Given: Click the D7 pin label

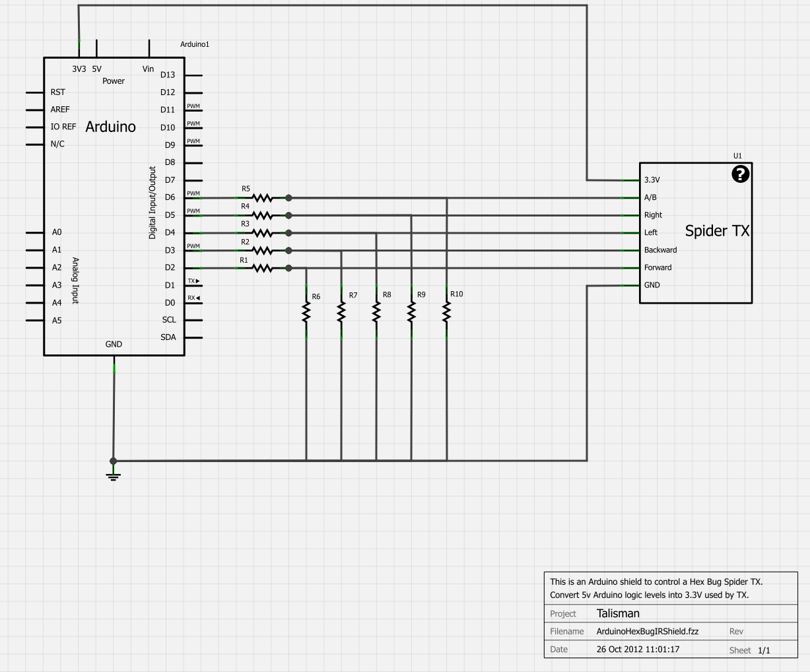Looking at the screenshot, I should point(170,180).
